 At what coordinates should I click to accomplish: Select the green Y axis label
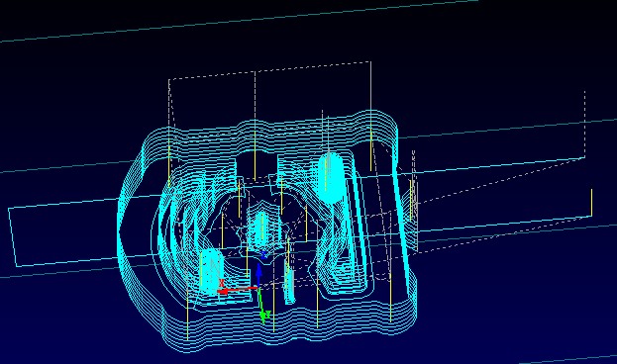267,315
